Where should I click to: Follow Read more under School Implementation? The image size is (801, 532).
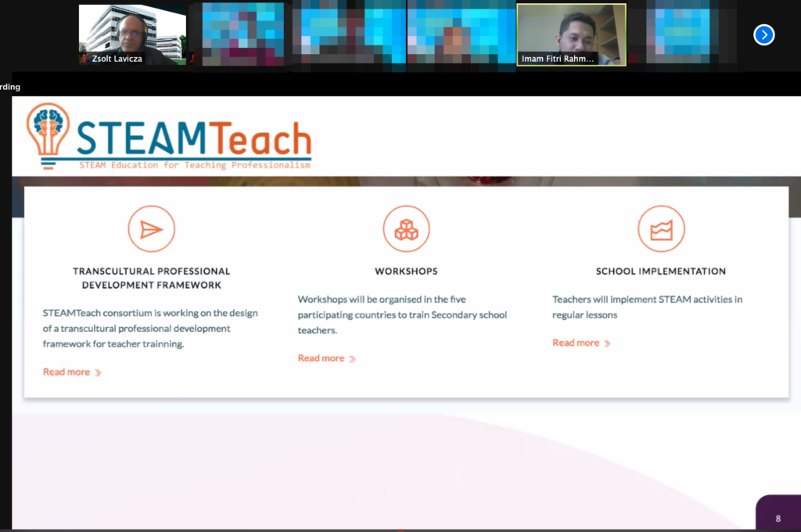point(576,343)
